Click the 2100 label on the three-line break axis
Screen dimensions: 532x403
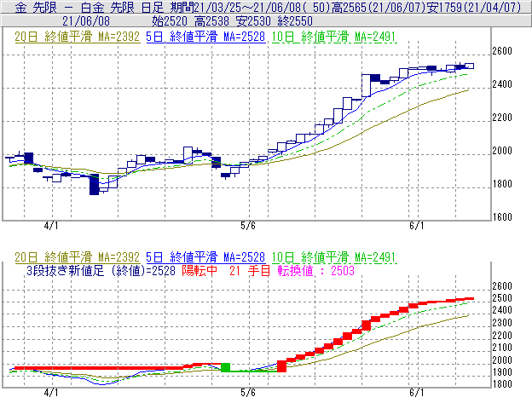[x=502, y=348]
